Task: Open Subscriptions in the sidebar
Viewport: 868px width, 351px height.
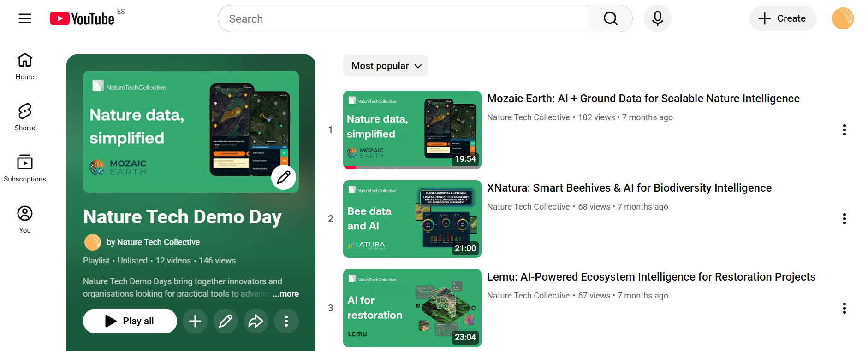Action: click(x=25, y=169)
